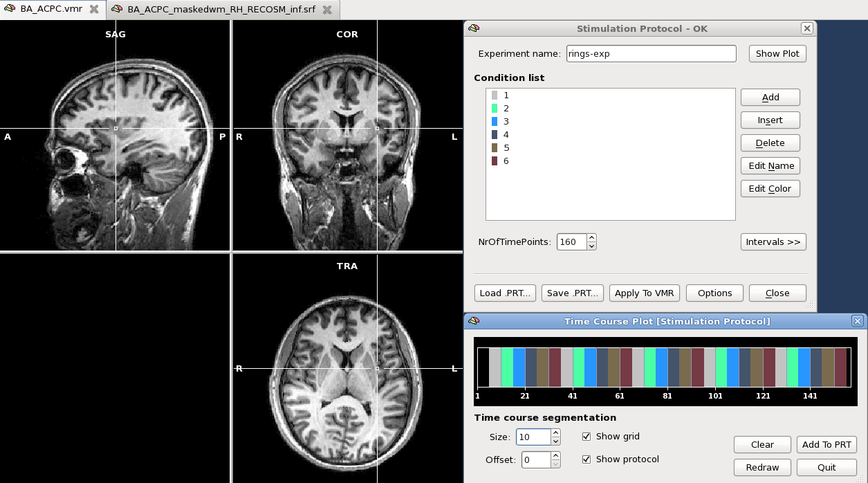
Task: Decrease Offset using its down arrow
Action: click(555, 463)
